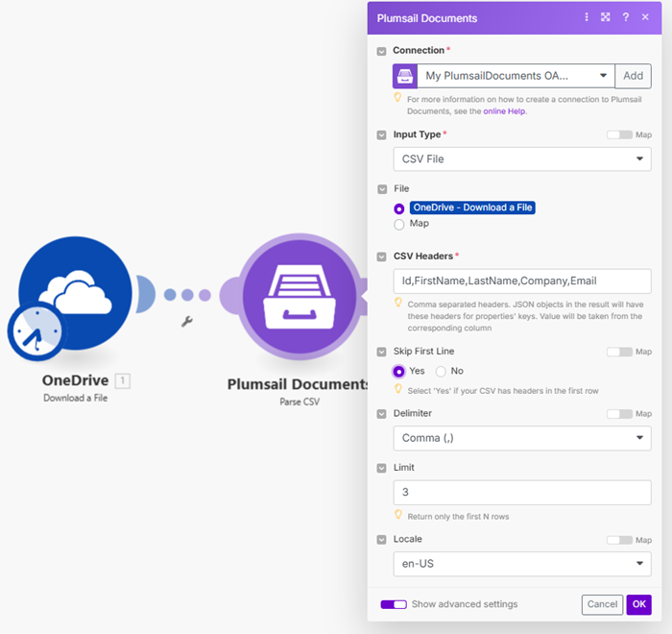Open the three-dot panel options menu

pyautogui.click(x=587, y=17)
